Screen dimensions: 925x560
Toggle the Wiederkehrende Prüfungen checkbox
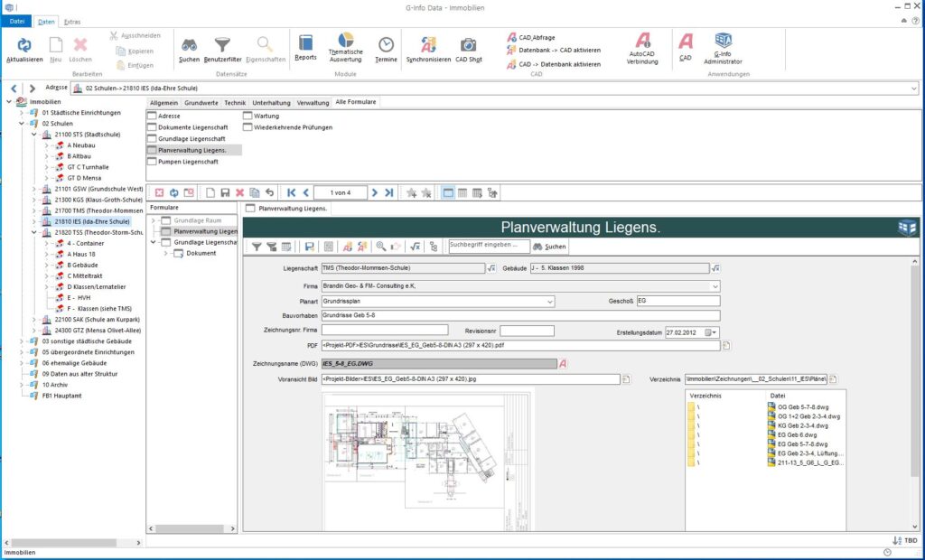[248, 127]
